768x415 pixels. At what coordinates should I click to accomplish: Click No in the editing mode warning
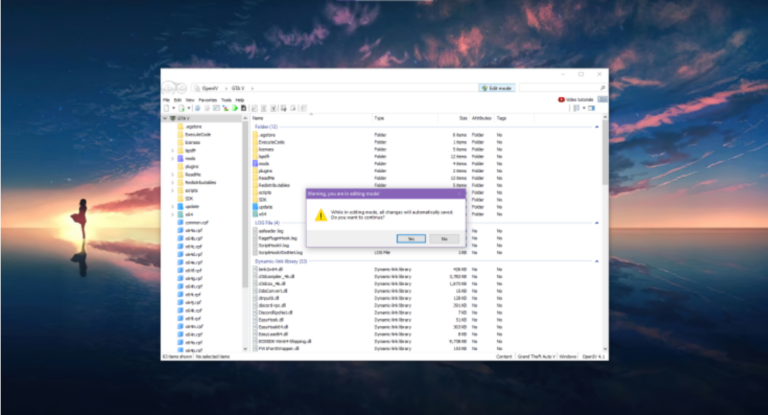(x=444, y=239)
